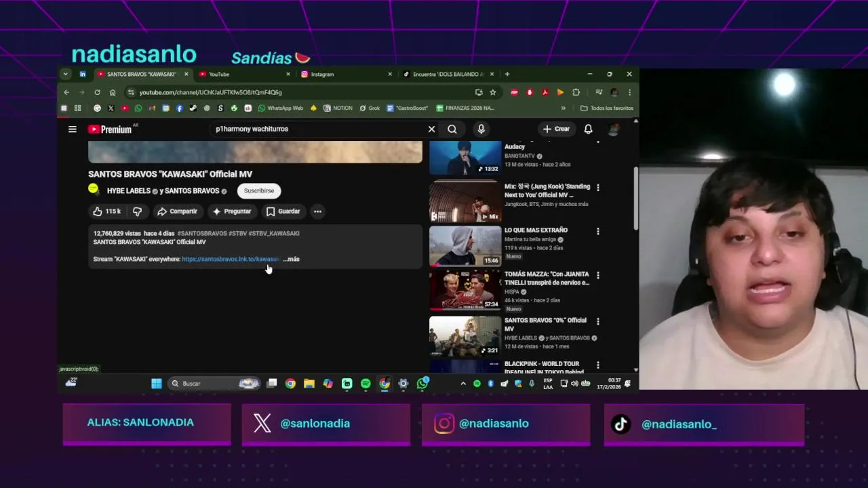Clear the search box with X

431,129
